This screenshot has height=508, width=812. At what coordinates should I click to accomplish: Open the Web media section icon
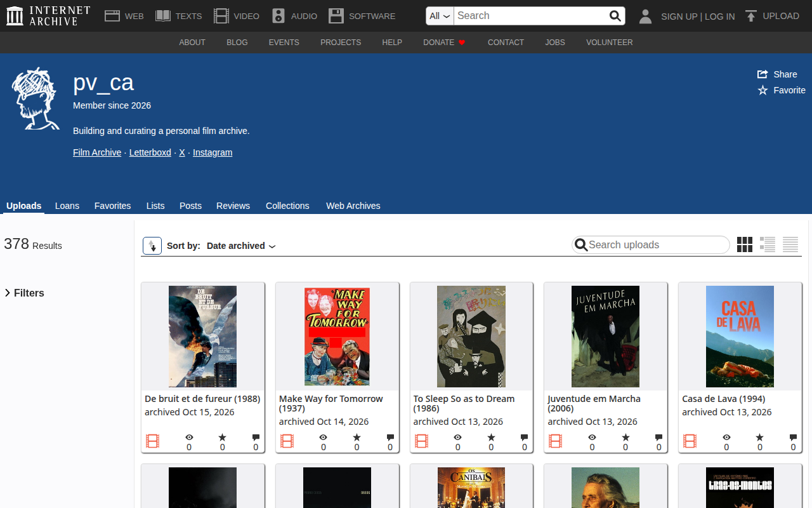click(x=112, y=16)
